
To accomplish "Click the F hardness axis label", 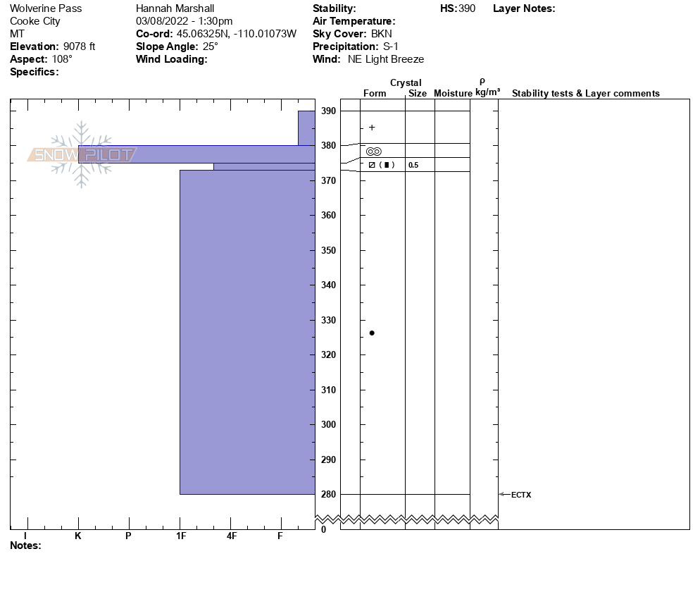I will 280,536.
